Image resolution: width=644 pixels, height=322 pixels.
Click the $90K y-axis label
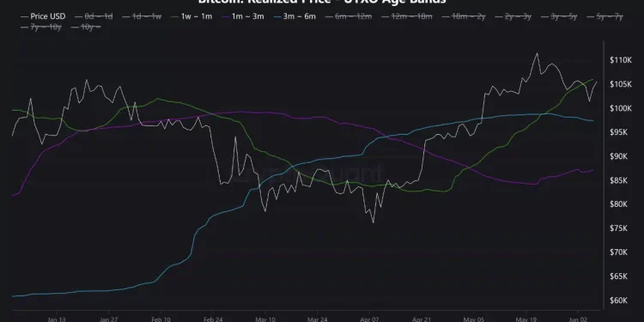pyautogui.click(x=619, y=156)
